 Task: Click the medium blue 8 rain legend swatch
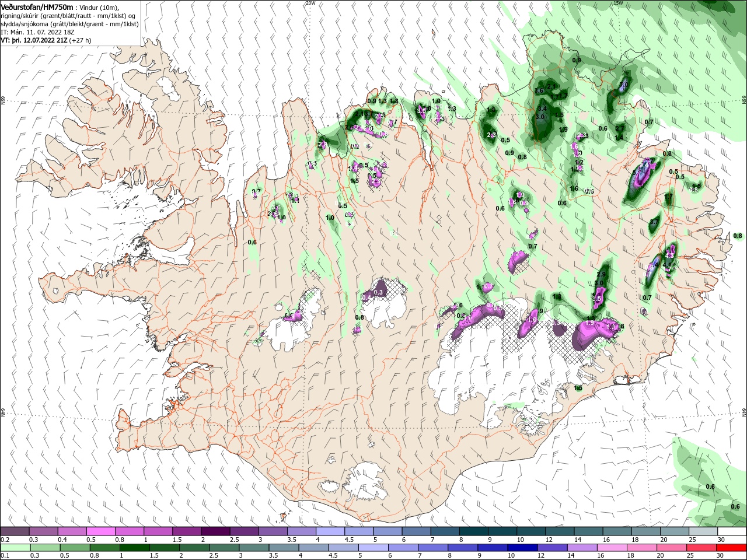[463, 548]
